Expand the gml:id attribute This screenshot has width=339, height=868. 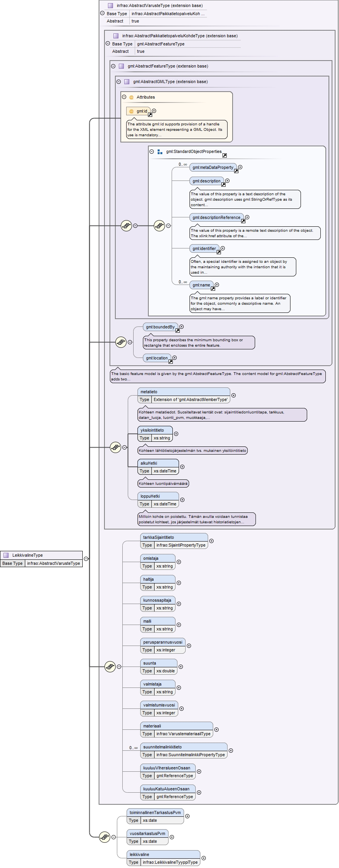click(x=154, y=111)
